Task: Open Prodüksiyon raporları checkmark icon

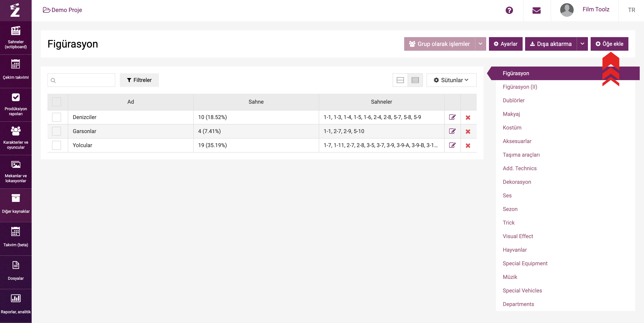Action: (x=16, y=97)
